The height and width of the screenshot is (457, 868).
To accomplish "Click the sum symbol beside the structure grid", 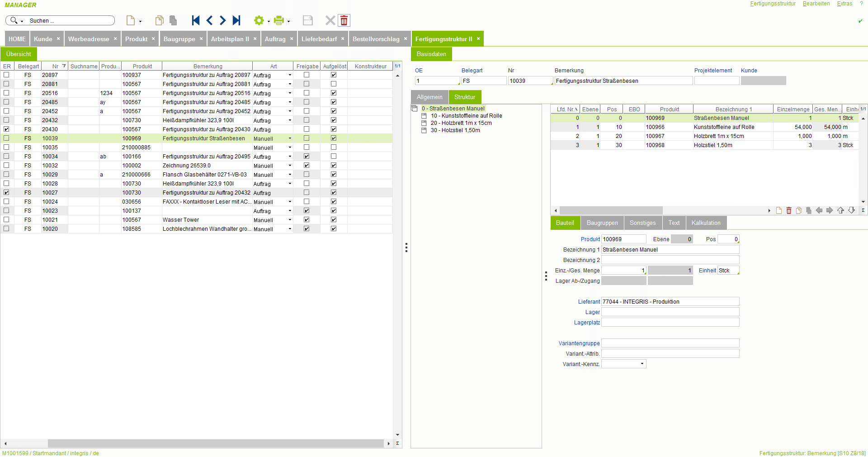I will click(863, 210).
